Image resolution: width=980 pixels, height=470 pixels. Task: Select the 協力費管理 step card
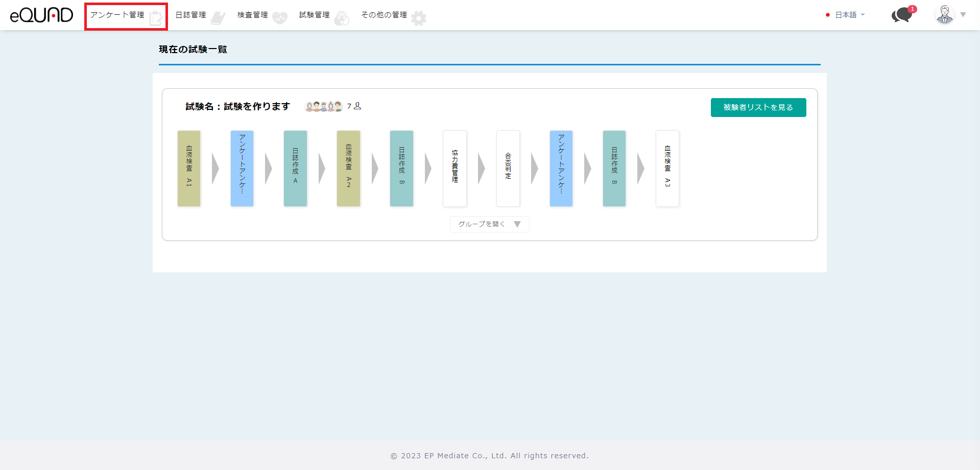[455, 168]
